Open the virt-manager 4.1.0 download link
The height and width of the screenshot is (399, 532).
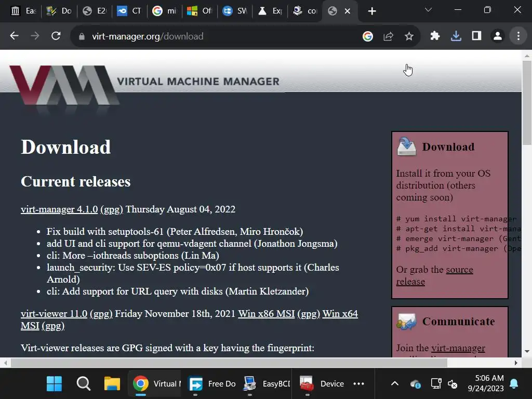(59, 209)
